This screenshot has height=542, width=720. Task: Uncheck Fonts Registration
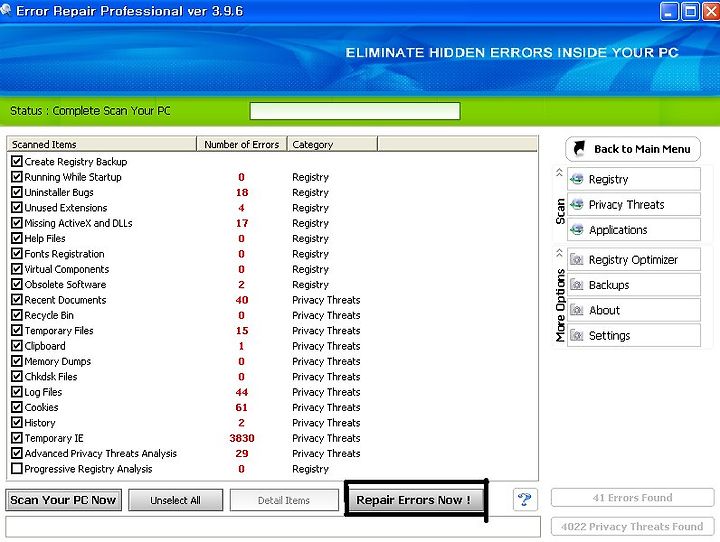pos(17,254)
